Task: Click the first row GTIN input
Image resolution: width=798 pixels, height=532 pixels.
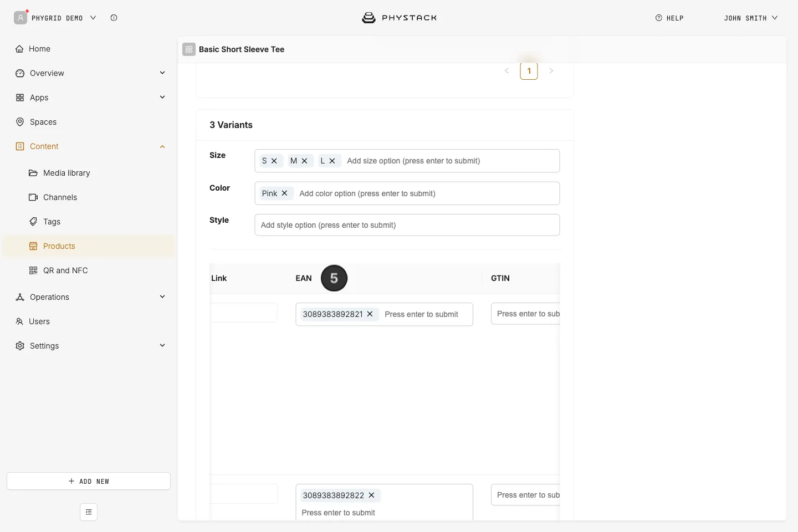Action: (525, 314)
